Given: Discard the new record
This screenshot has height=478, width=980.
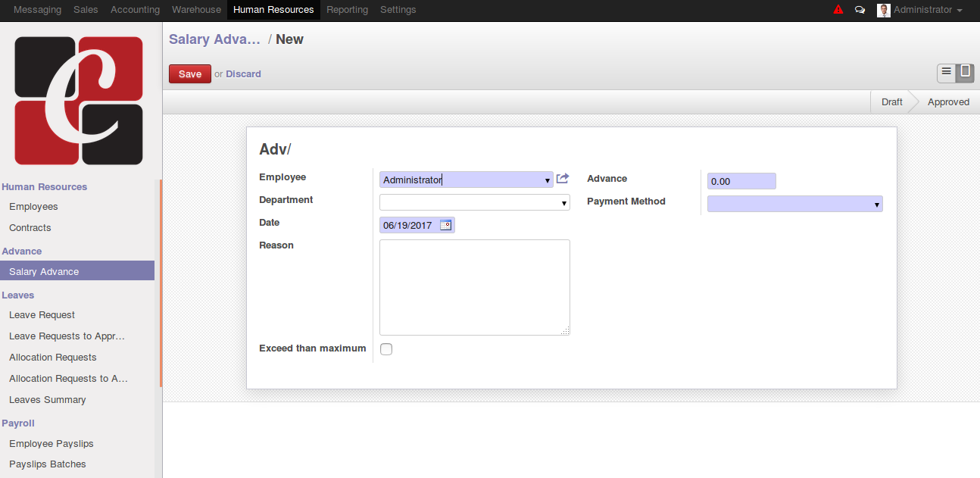Looking at the screenshot, I should [243, 73].
